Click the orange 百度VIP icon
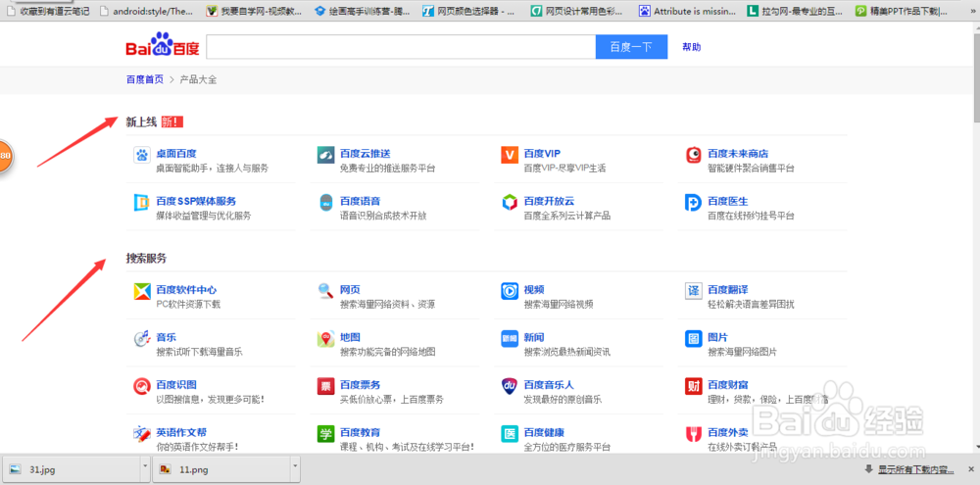The height and width of the screenshot is (485, 980). [510, 155]
